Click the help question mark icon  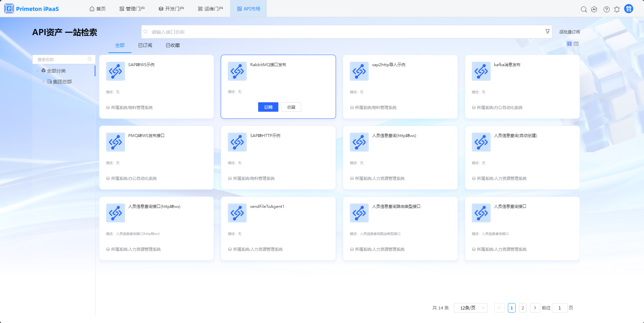tap(606, 9)
